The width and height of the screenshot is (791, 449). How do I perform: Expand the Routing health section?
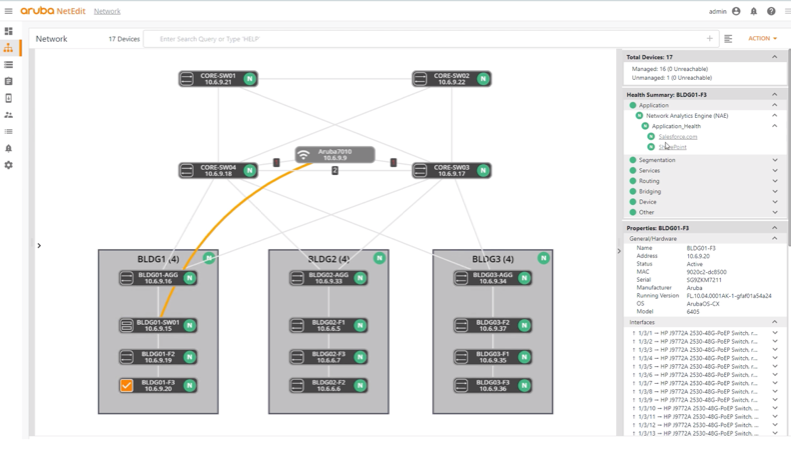[774, 181]
